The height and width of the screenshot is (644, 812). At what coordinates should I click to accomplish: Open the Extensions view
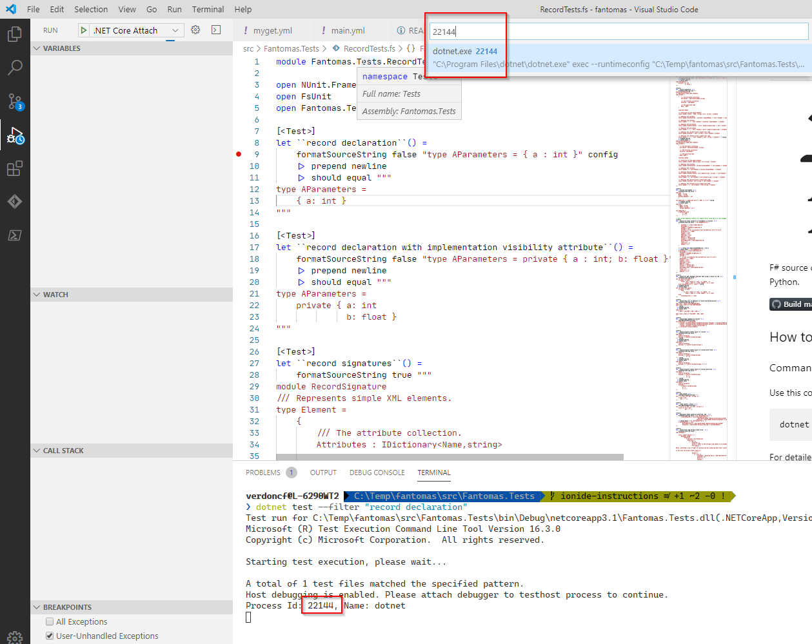click(15, 169)
